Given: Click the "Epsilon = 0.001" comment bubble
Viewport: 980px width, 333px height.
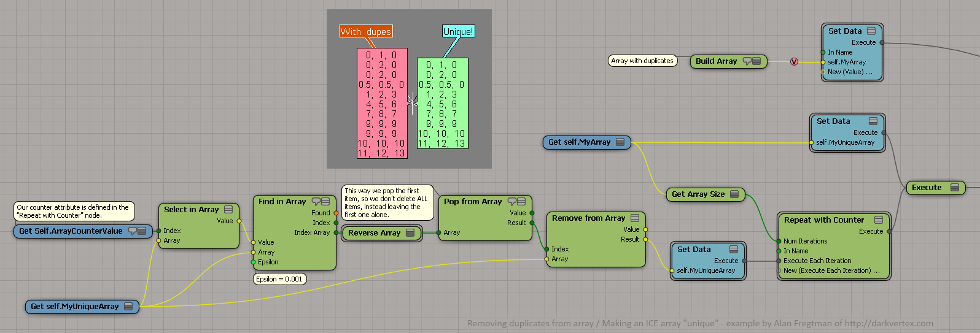Looking at the screenshot, I should (279, 279).
